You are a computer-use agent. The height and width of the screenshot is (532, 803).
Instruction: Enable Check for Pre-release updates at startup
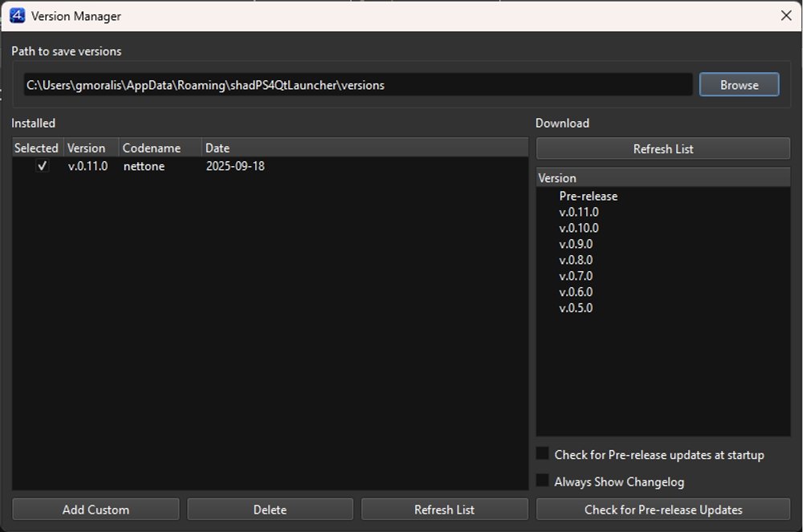(544, 454)
